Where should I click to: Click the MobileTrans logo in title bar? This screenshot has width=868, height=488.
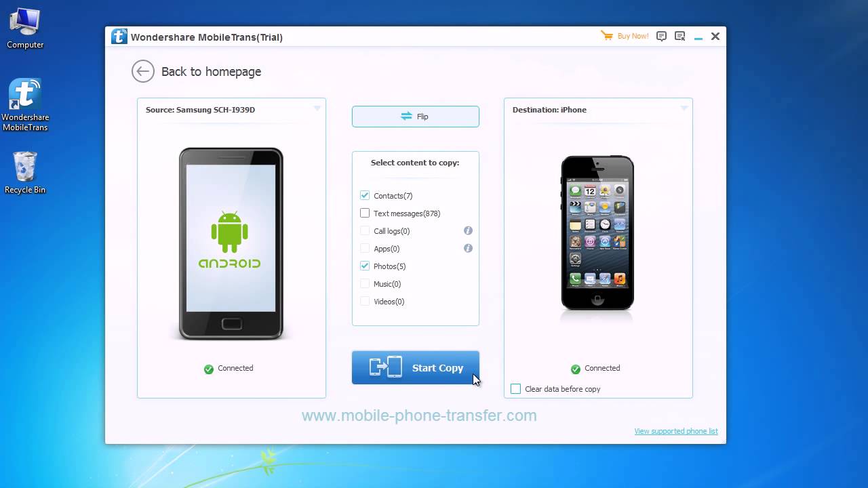(119, 37)
